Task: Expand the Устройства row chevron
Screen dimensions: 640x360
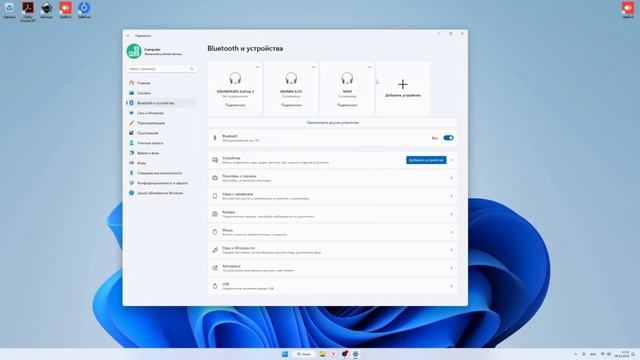Action: (x=451, y=160)
